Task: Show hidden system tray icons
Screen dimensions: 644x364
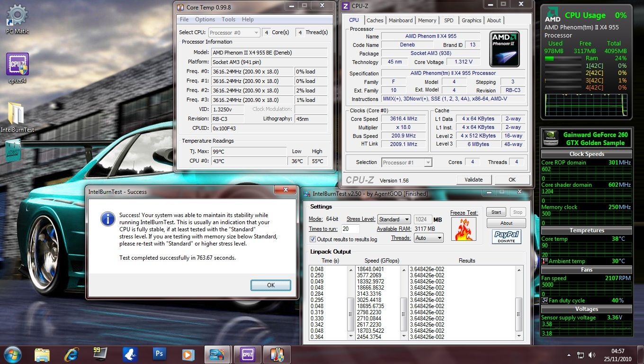Action: (569, 355)
